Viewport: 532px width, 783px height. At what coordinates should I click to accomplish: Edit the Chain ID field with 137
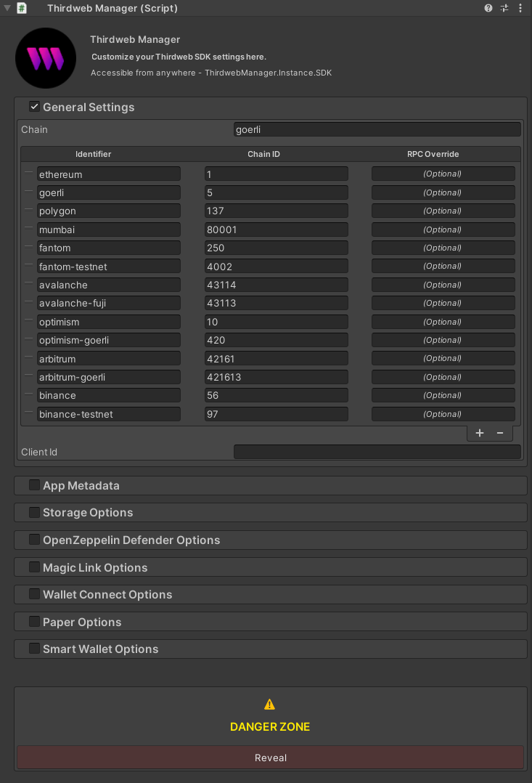pos(277,211)
